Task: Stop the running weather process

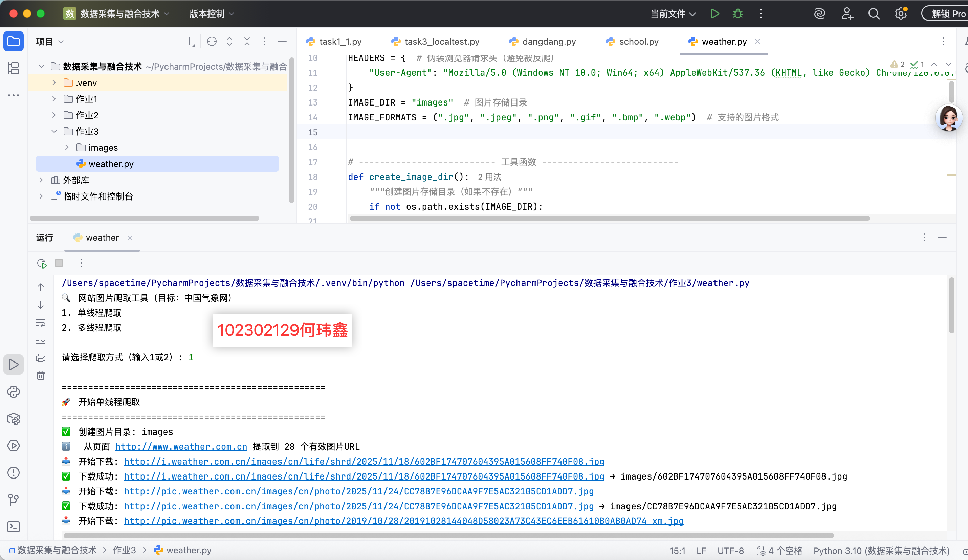Action: (x=59, y=263)
